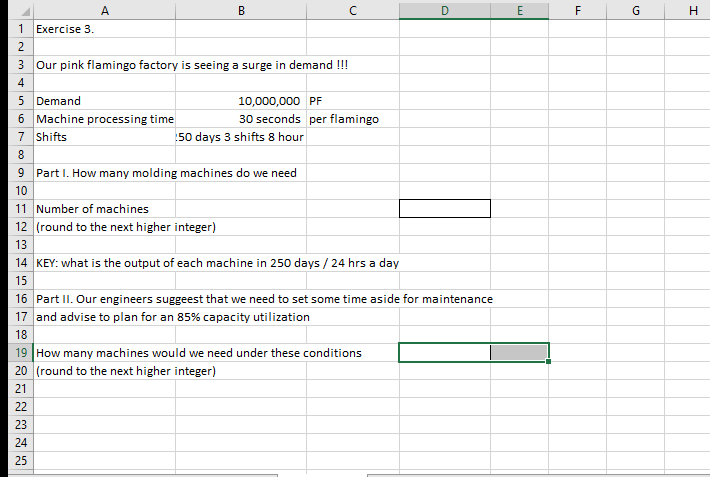Image resolution: width=710 pixels, height=477 pixels.
Task: Click the 'Number of machines' label
Action: (92, 209)
